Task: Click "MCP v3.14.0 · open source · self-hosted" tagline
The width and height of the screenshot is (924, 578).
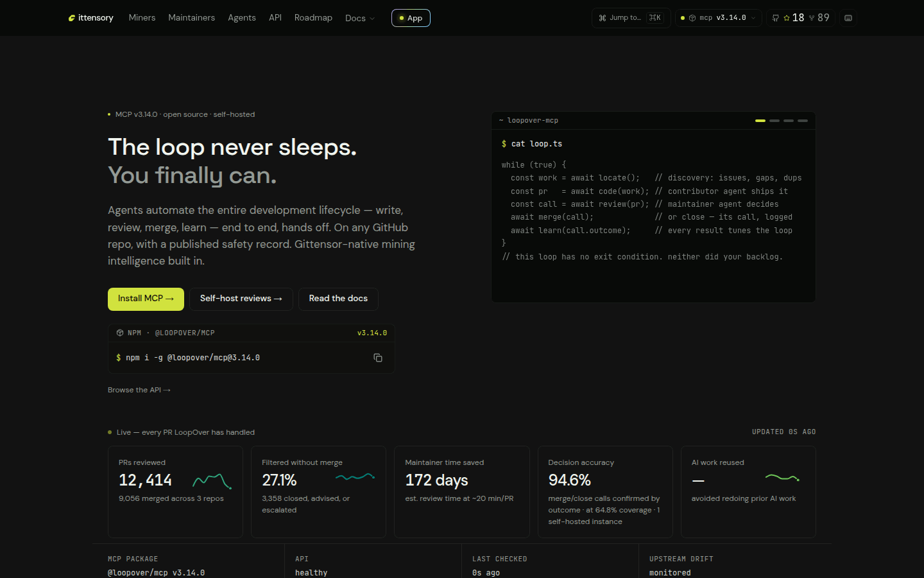Action: point(185,114)
